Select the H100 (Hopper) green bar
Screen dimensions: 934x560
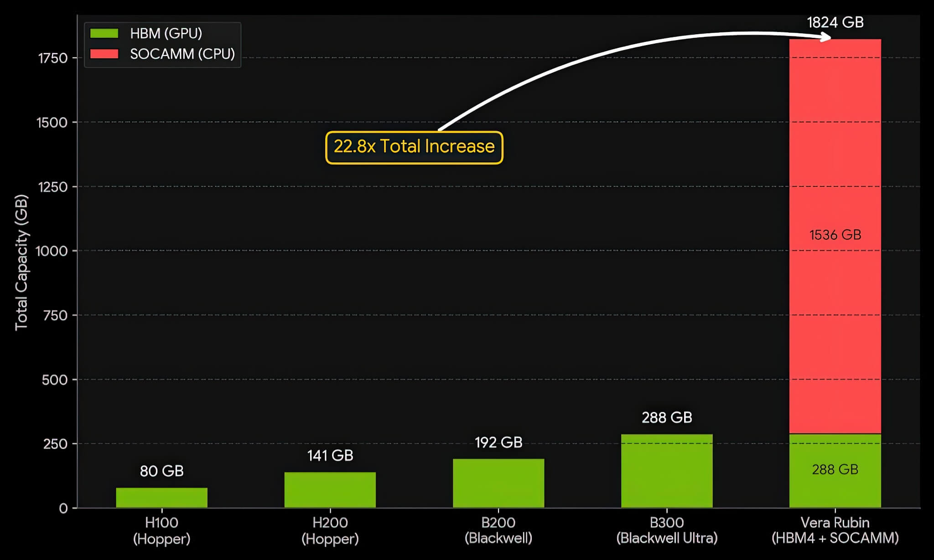click(161, 498)
